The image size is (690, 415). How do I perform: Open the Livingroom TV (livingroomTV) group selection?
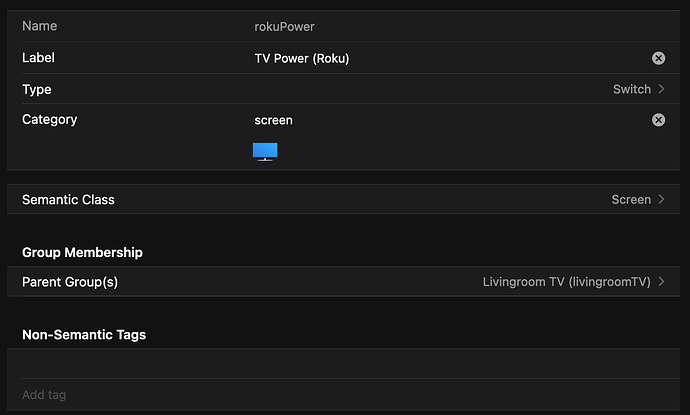pos(566,282)
